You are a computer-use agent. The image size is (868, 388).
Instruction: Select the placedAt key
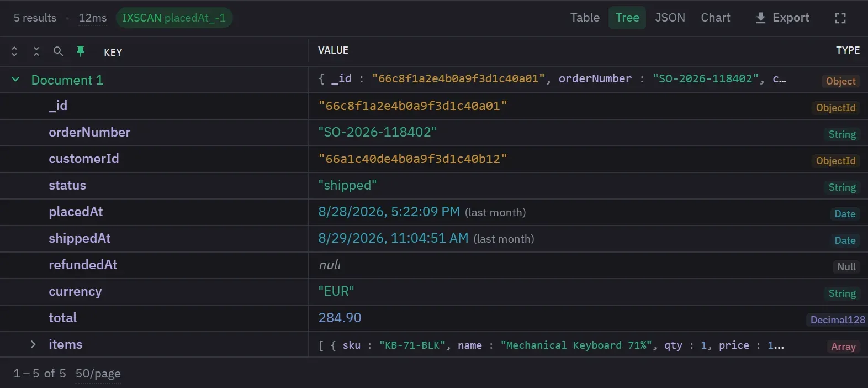tap(76, 212)
